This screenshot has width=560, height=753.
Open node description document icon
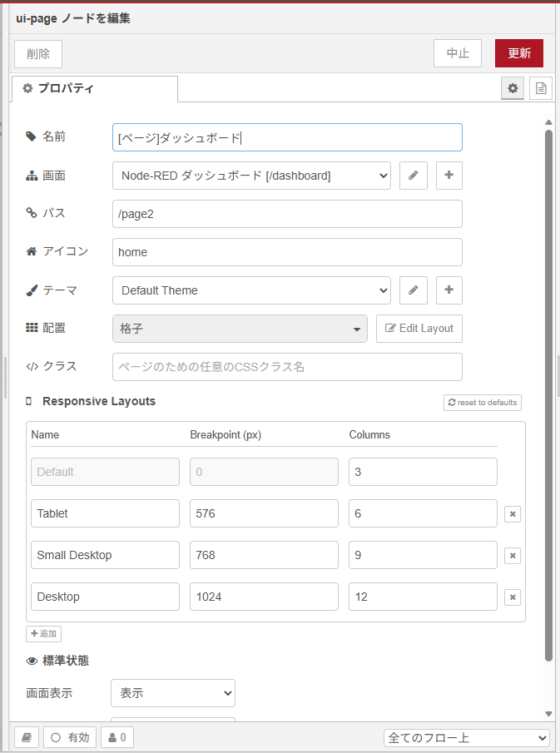[x=541, y=88]
